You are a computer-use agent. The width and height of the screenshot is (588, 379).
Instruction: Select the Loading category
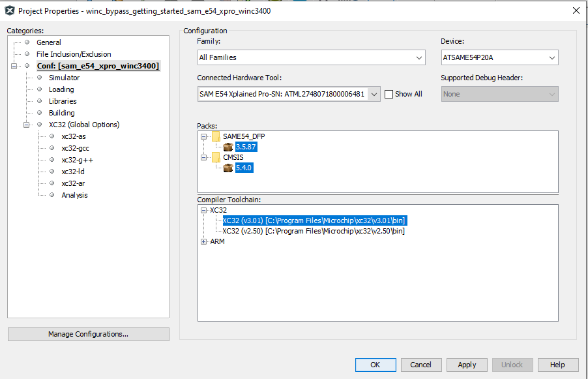pos(61,89)
